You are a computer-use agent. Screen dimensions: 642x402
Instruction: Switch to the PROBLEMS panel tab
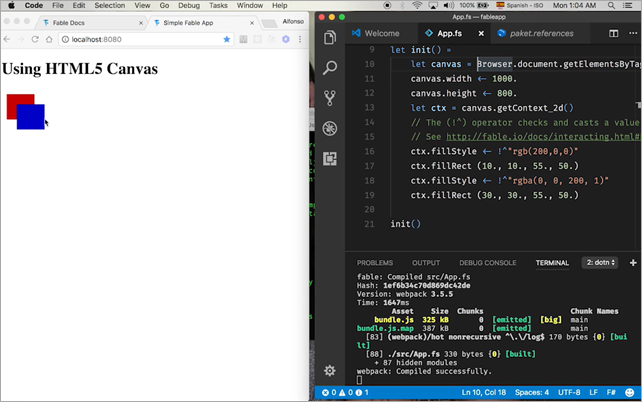click(x=375, y=263)
